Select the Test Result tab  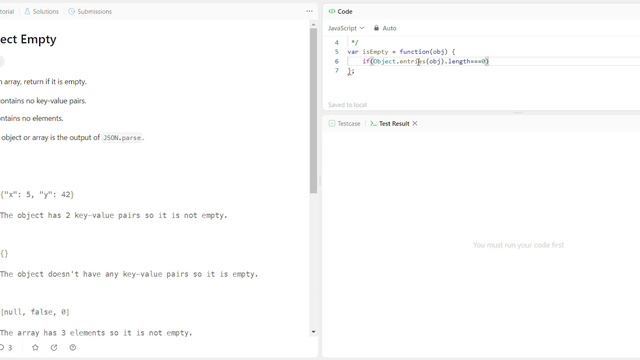pyautogui.click(x=390, y=124)
